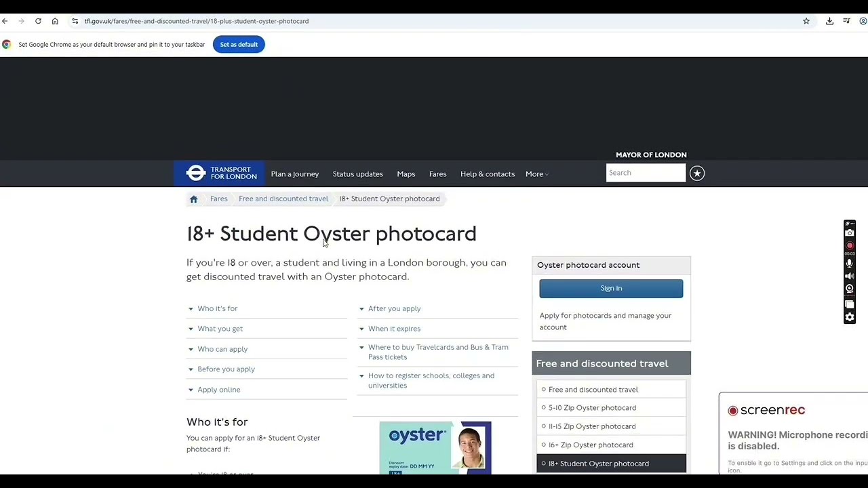Open 11-15 Zip Oyster photocard link
This screenshot has height=488, width=868.
592,426
